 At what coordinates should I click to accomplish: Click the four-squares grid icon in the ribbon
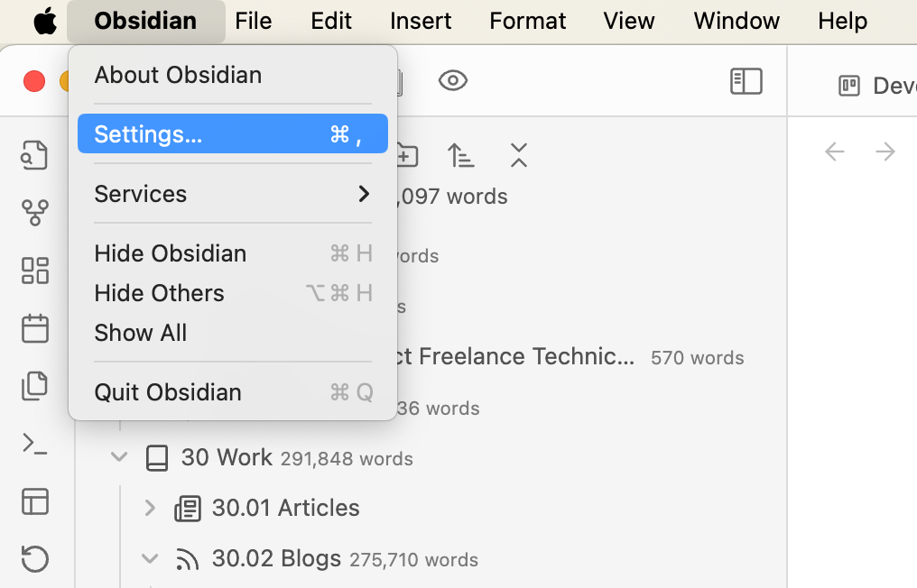click(x=34, y=271)
